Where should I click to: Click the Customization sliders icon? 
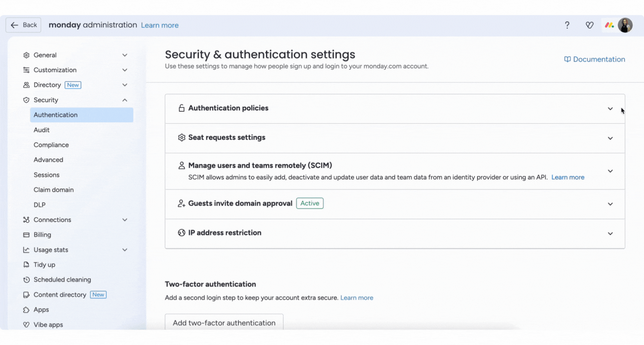coord(26,70)
